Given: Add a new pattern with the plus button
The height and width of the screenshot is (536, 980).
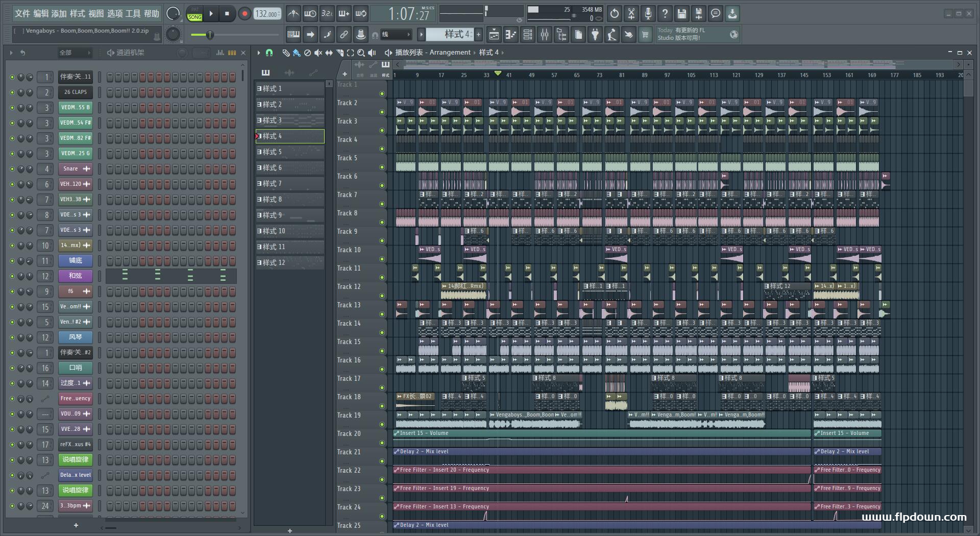Looking at the screenshot, I should [478, 34].
